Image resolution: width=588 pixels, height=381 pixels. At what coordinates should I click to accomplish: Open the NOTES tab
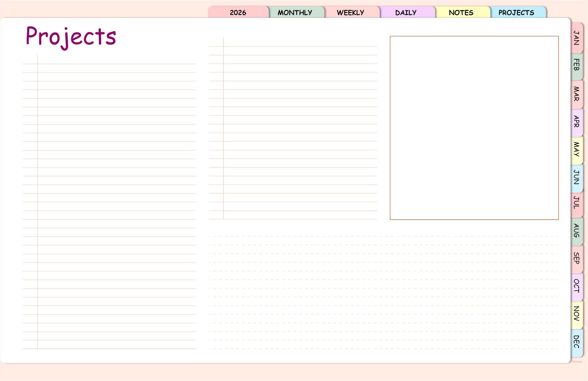(463, 12)
